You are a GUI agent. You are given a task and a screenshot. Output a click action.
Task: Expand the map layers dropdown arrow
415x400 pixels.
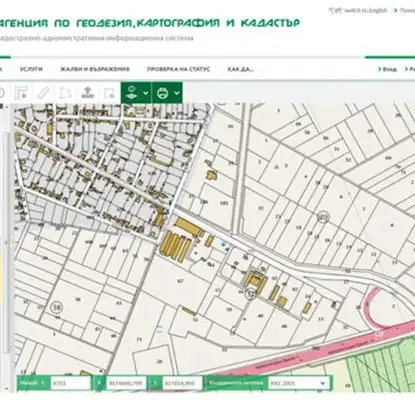pos(146,93)
